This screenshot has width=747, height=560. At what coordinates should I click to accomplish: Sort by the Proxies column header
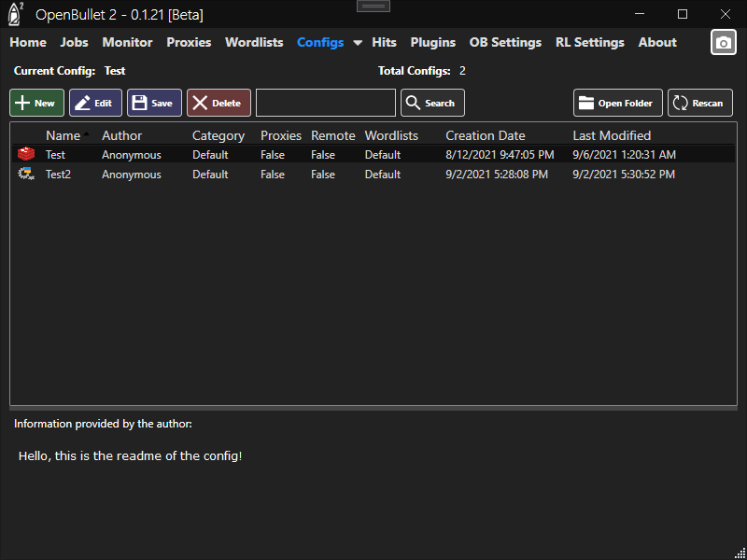281,135
